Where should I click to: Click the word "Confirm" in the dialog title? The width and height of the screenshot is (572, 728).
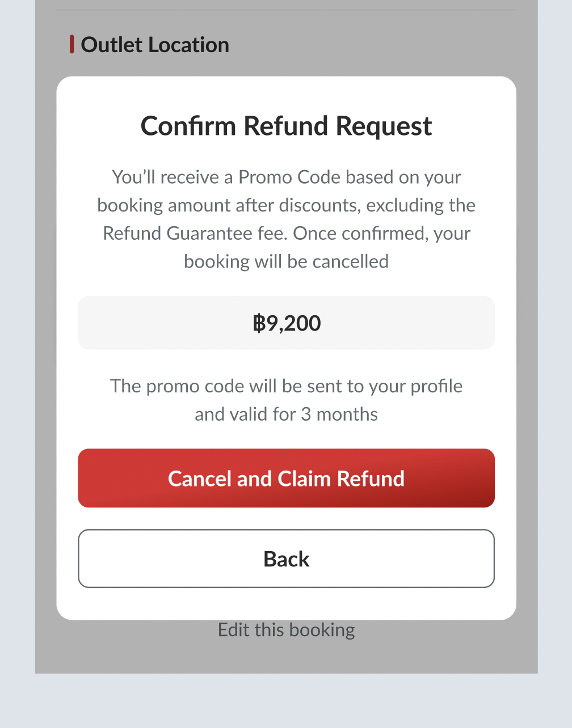click(190, 126)
